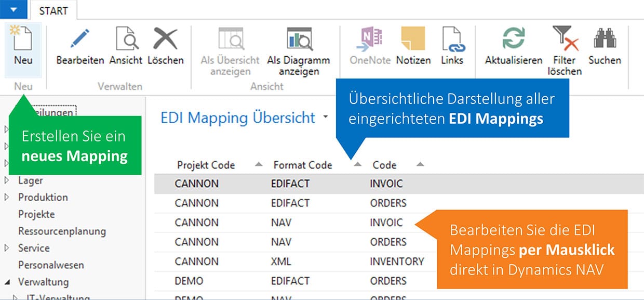644x300 pixels.
Task: Click CANNON in the XML INVENTORY row
Action: tap(197, 262)
